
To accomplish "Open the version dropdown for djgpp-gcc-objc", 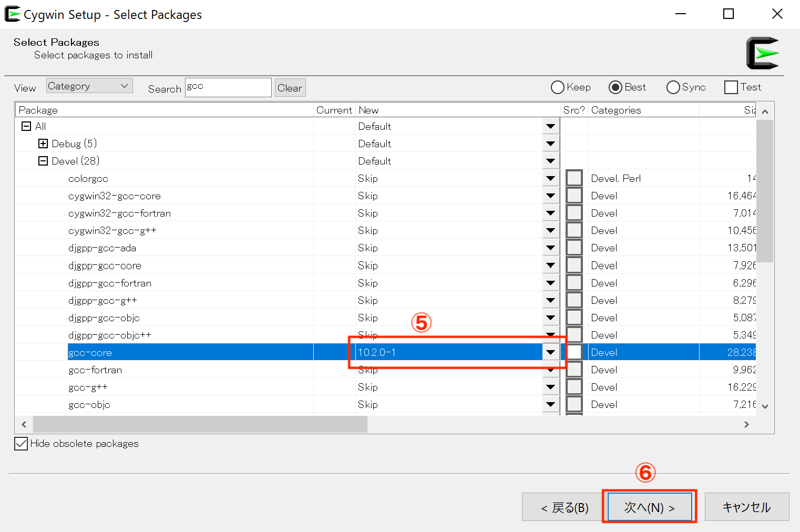I will [550, 318].
